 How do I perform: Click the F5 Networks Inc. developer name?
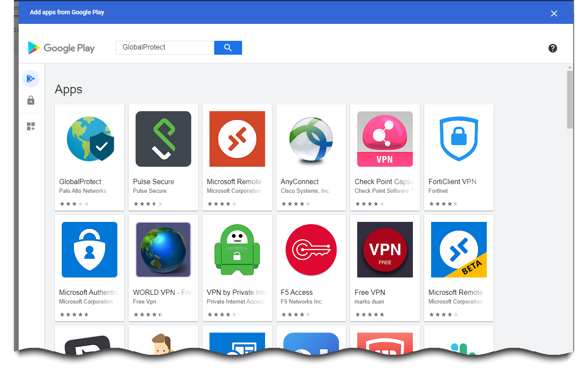tap(302, 302)
